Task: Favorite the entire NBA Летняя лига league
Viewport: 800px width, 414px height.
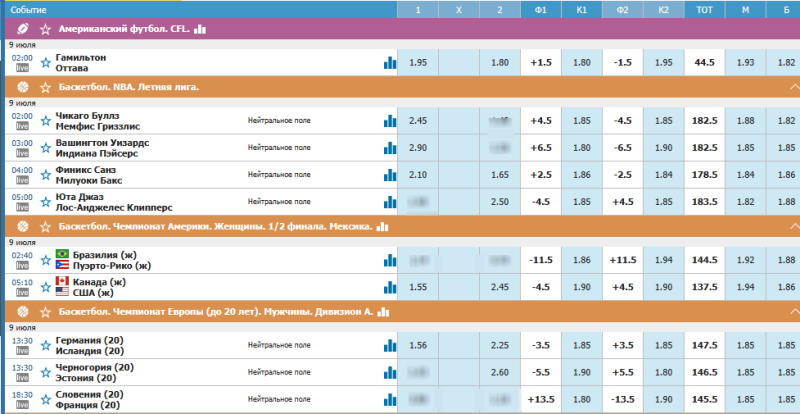Action: (x=45, y=87)
